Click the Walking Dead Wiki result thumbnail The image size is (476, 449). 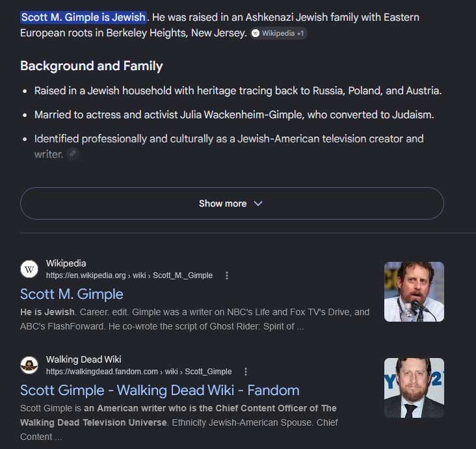(414, 388)
